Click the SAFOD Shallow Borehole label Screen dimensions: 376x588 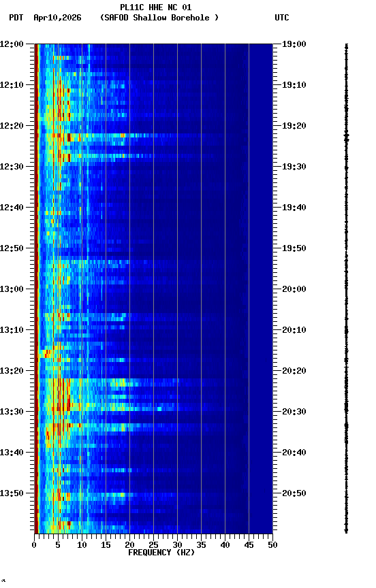pyautogui.click(x=159, y=18)
